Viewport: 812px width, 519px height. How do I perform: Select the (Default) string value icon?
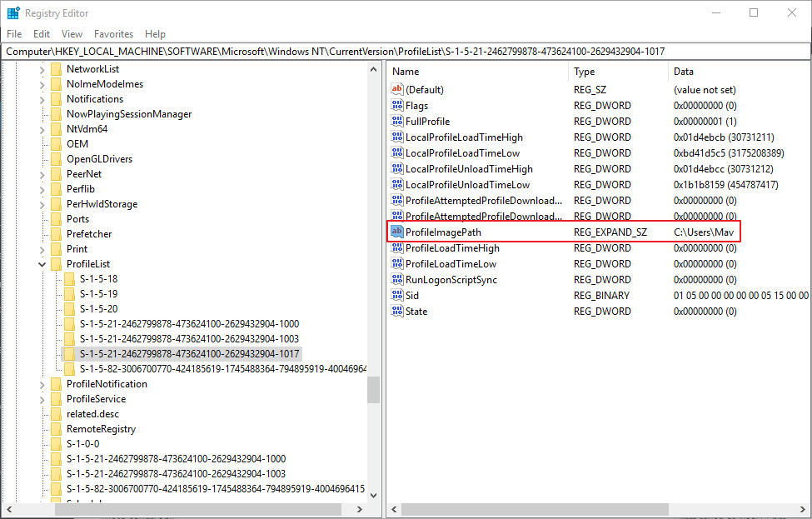click(x=397, y=89)
